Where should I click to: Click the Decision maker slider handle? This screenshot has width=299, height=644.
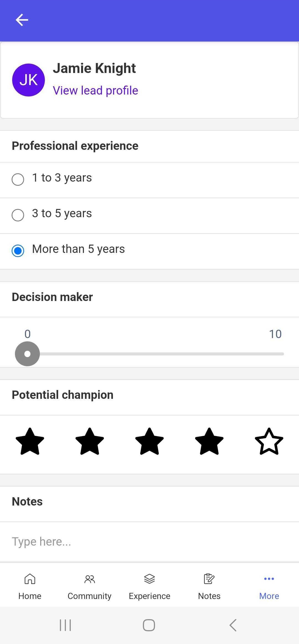point(27,354)
